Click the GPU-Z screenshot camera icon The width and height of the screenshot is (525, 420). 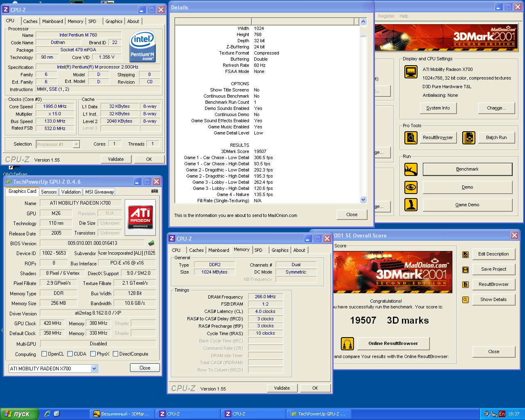click(154, 191)
